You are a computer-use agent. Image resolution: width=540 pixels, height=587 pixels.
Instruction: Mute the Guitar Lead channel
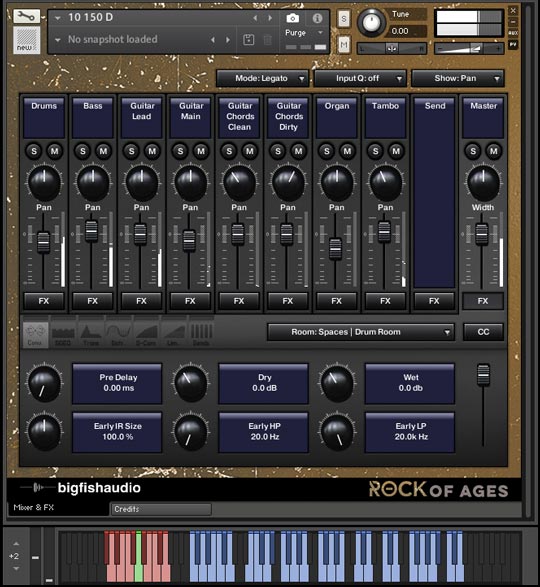click(152, 151)
